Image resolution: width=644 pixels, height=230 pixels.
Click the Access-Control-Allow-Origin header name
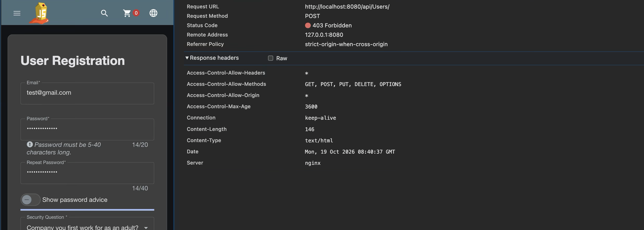point(223,95)
